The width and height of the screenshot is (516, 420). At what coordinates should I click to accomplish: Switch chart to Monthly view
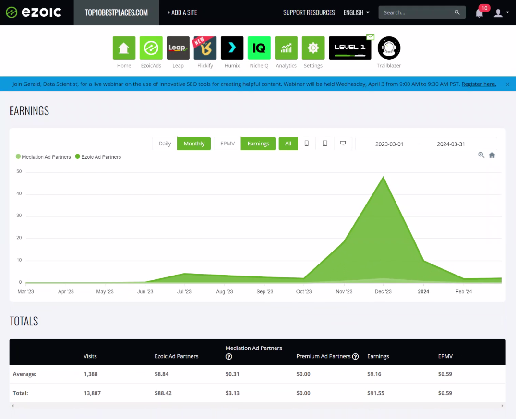[x=194, y=144]
